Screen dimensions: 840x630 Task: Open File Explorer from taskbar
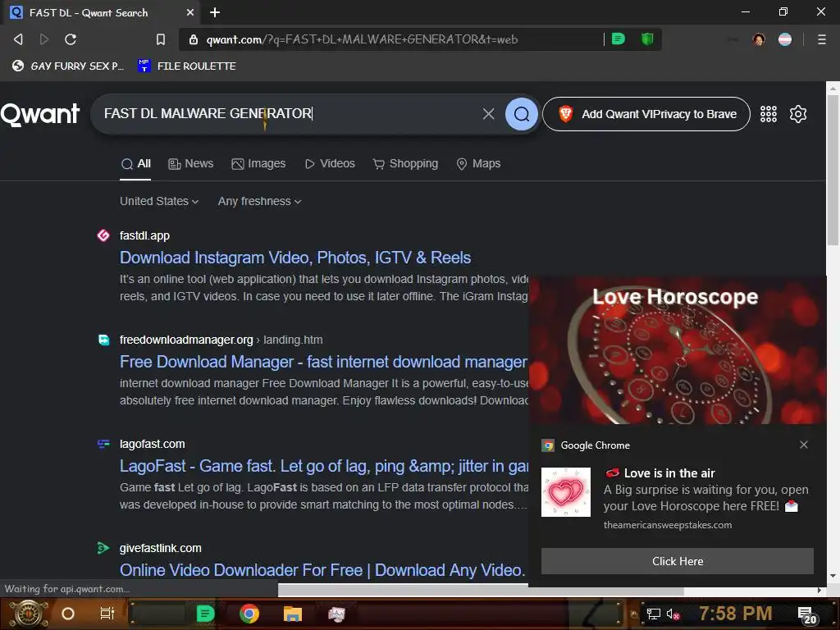click(x=293, y=614)
